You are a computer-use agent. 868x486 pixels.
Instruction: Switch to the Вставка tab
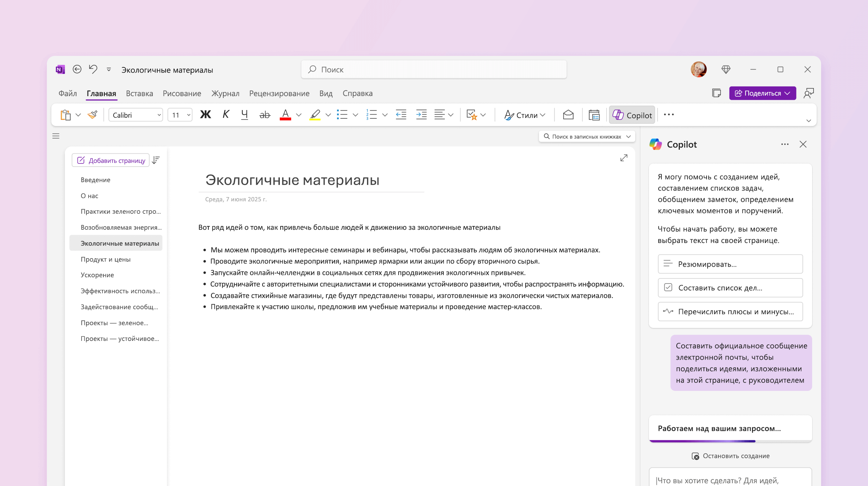[x=139, y=93]
